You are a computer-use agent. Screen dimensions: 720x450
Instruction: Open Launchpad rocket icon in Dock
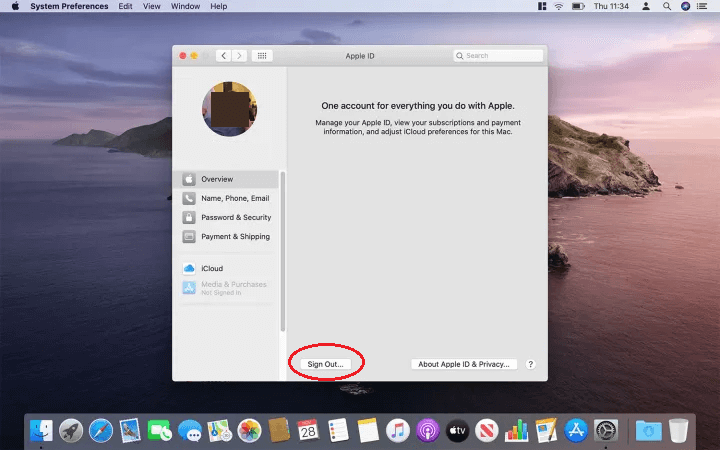[71, 431]
